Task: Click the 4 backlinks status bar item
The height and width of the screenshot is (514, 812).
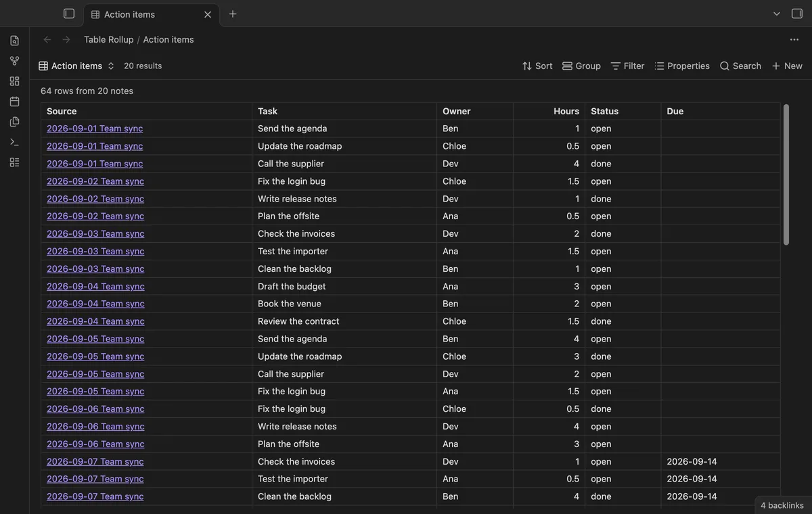Action: [x=782, y=505]
